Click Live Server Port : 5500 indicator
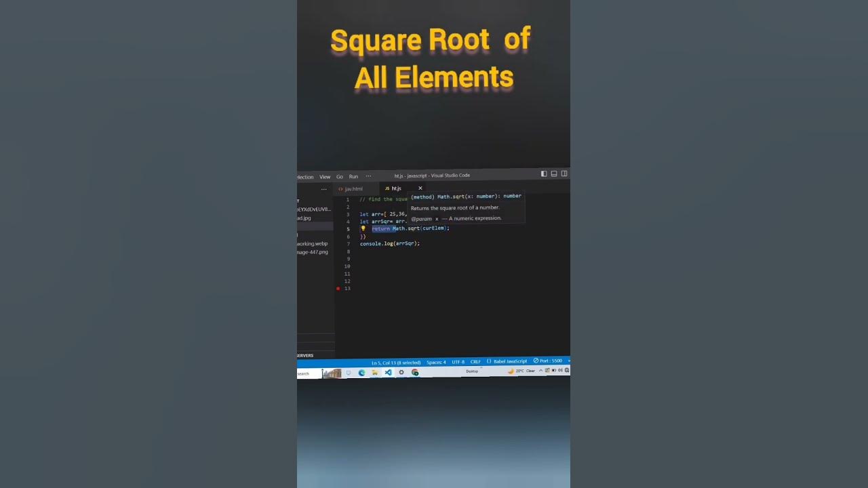Viewport: 868px width, 488px height. (548, 361)
